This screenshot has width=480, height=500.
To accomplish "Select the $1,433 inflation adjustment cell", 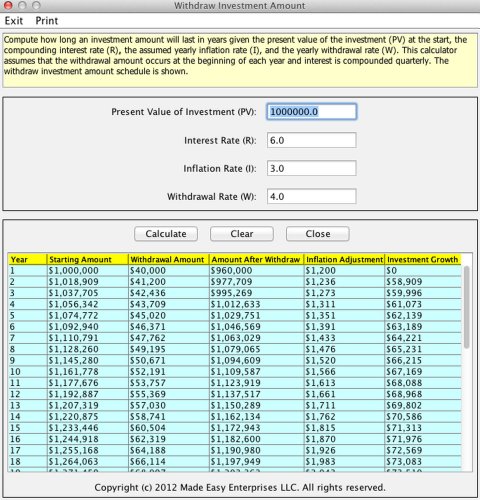I will point(344,338).
